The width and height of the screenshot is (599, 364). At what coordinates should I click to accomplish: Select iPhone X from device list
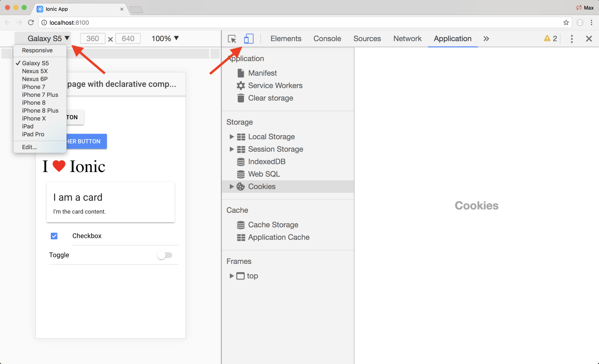[34, 118]
